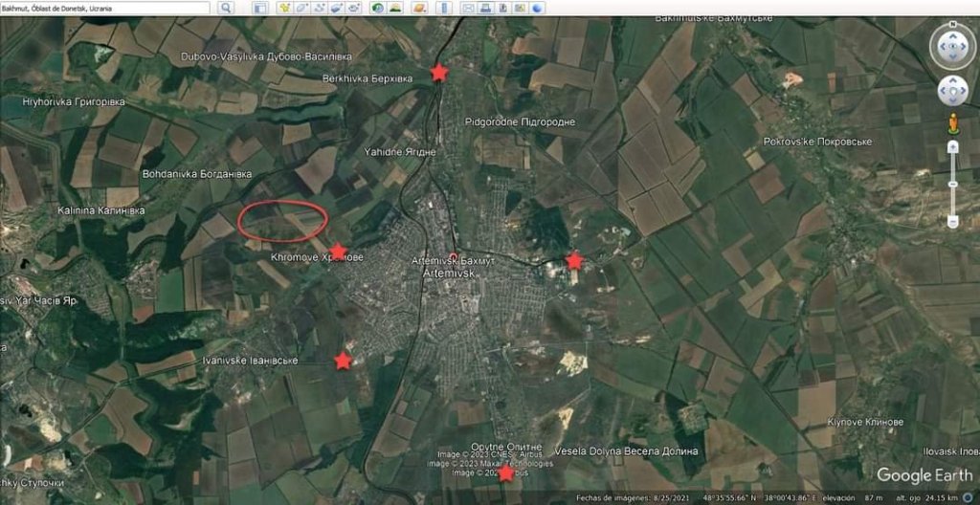Start the Record a Tour tool
The image size is (980, 505).
tap(353, 8)
